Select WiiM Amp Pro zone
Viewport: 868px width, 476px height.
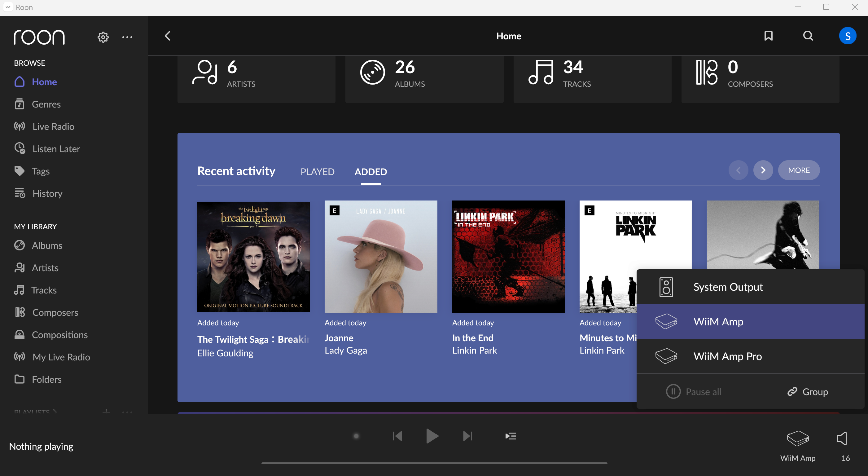pyautogui.click(x=727, y=356)
